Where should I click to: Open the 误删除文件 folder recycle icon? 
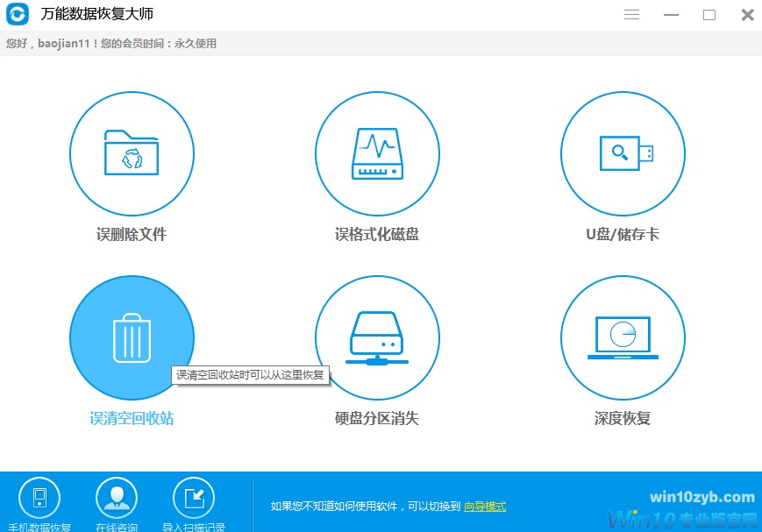[132, 153]
